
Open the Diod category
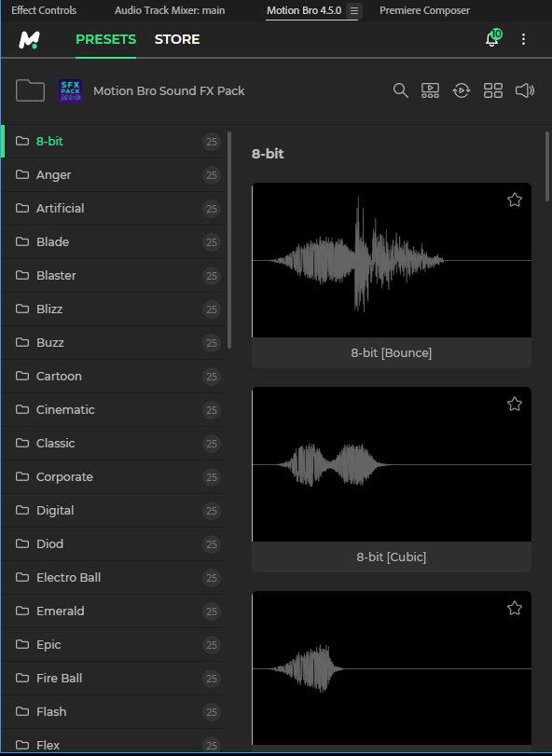(114, 543)
